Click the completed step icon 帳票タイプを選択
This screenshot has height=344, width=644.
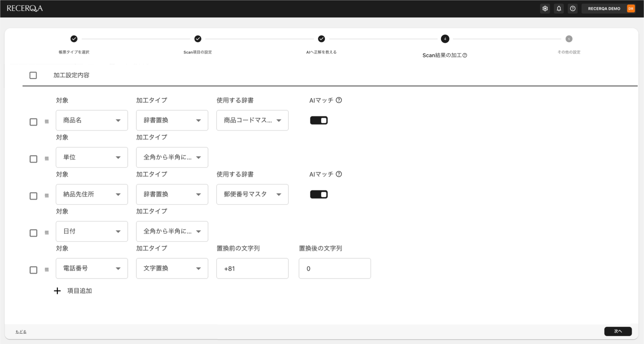(x=74, y=39)
